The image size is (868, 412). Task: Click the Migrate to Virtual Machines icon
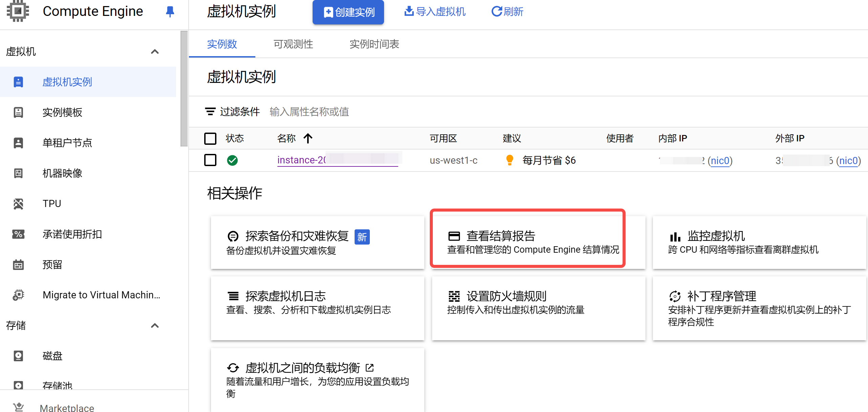[18, 295]
